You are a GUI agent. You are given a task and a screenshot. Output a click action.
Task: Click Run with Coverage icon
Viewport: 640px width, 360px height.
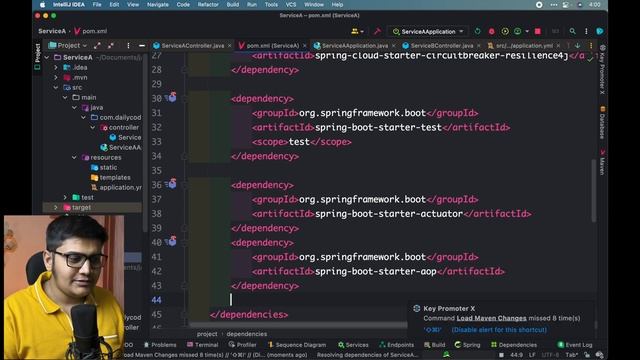505,31
